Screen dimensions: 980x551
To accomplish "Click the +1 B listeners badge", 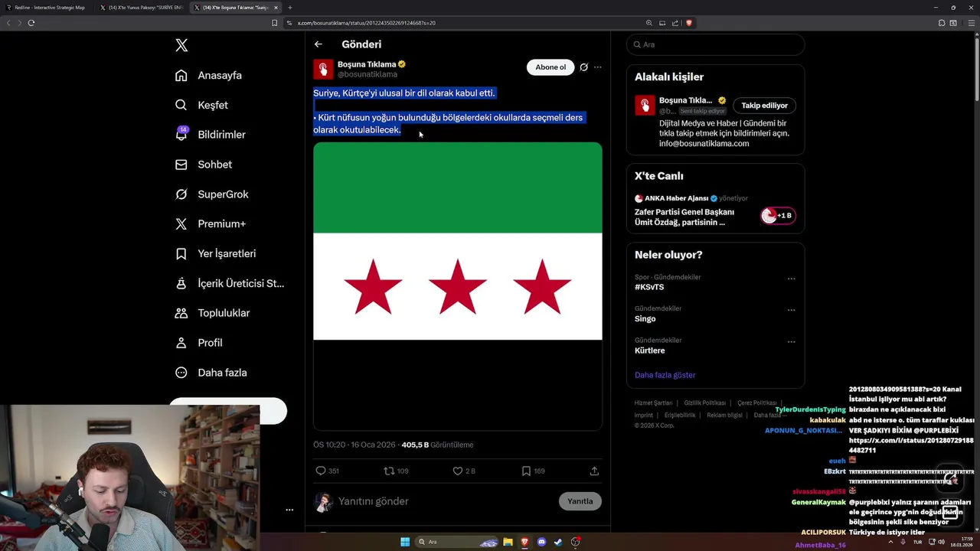I will (778, 216).
